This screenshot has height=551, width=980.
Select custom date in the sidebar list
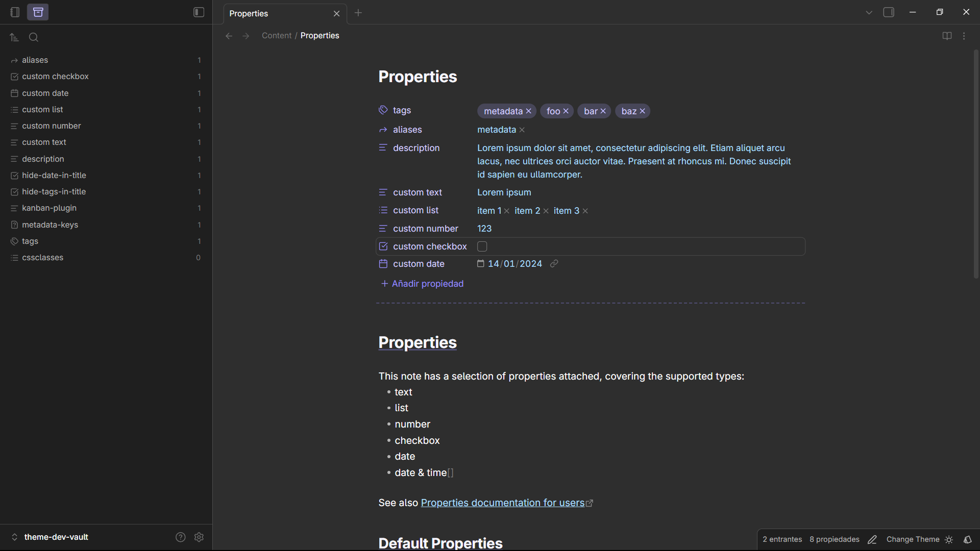point(106,93)
